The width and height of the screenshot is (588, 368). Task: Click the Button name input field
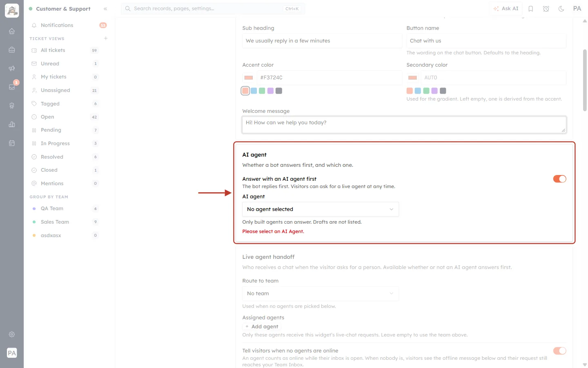(x=486, y=41)
